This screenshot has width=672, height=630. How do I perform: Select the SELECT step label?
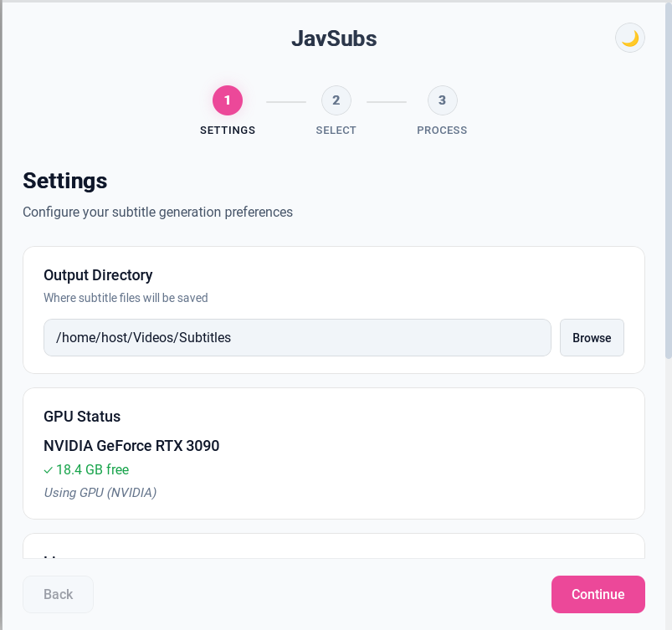pyautogui.click(x=336, y=130)
